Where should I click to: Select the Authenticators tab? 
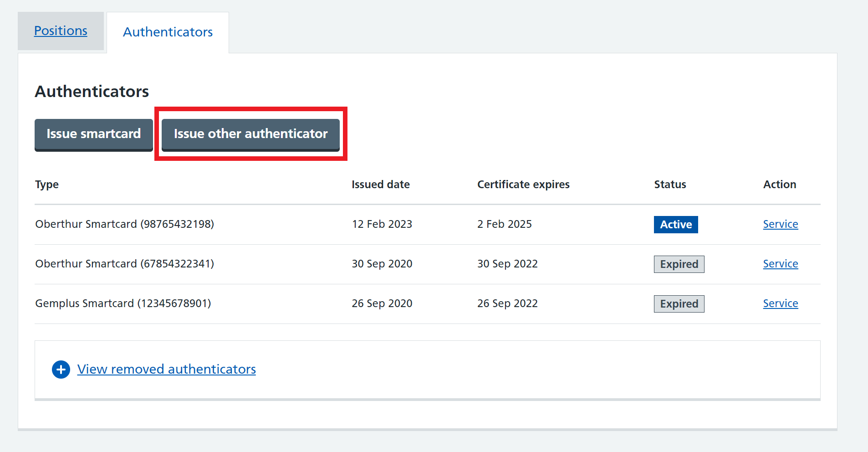coord(168,32)
